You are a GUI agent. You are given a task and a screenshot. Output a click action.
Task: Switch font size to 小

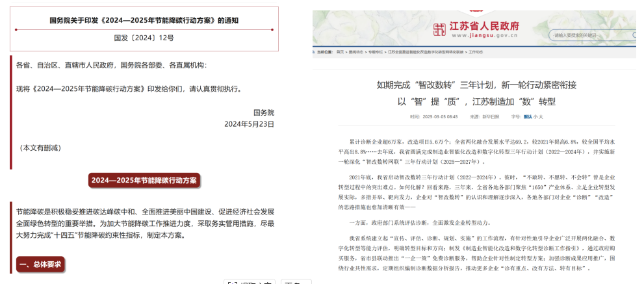tap(535, 116)
